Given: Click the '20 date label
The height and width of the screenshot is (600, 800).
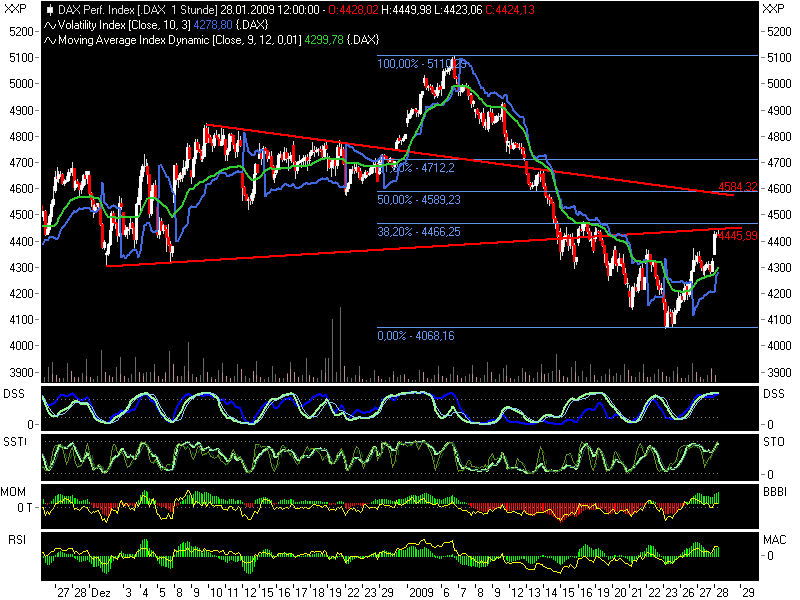Looking at the screenshot, I should [619, 592].
